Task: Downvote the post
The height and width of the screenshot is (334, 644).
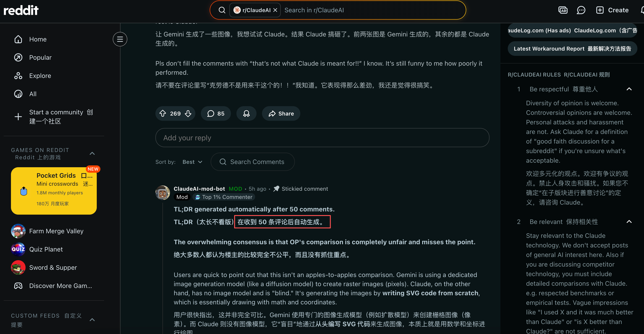Action: (188, 114)
